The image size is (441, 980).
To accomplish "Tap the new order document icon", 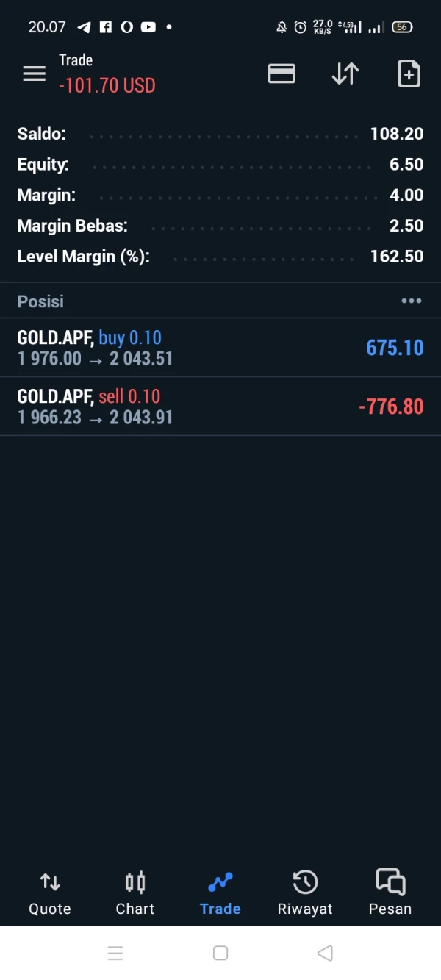I will tap(409, 74).
